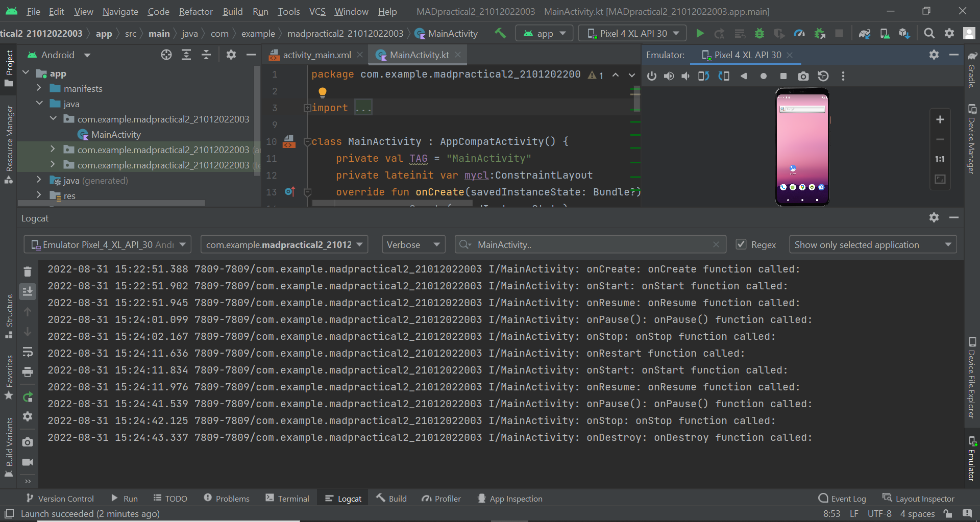Screen dimensions: 980x522
Task: Open Version Control tool window
Action: [x=60, y=499]
